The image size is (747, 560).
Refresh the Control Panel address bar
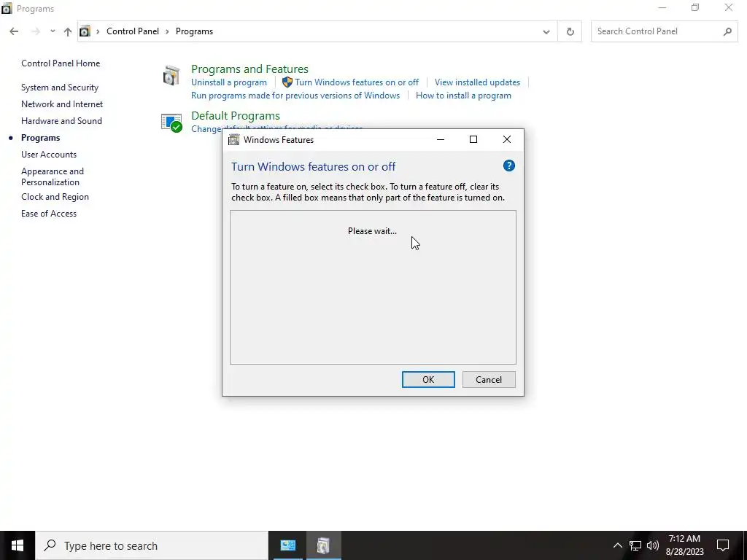pos(570,31)
